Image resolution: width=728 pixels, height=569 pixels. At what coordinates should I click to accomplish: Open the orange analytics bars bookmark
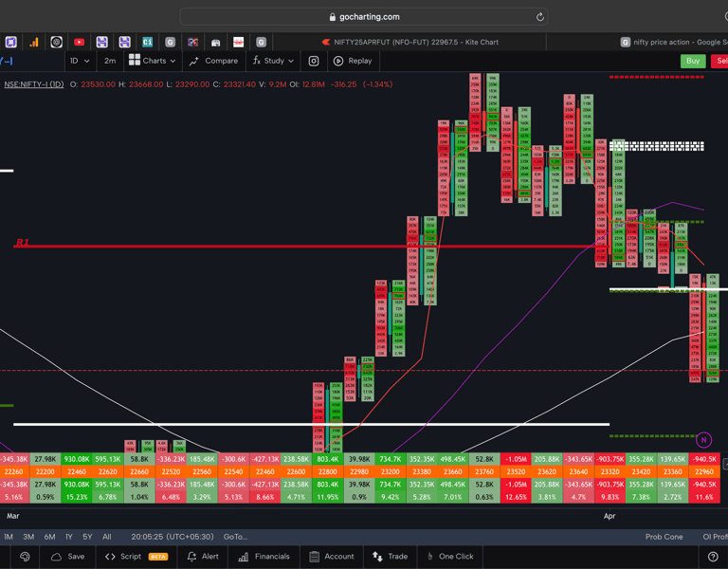click(34, 43)
